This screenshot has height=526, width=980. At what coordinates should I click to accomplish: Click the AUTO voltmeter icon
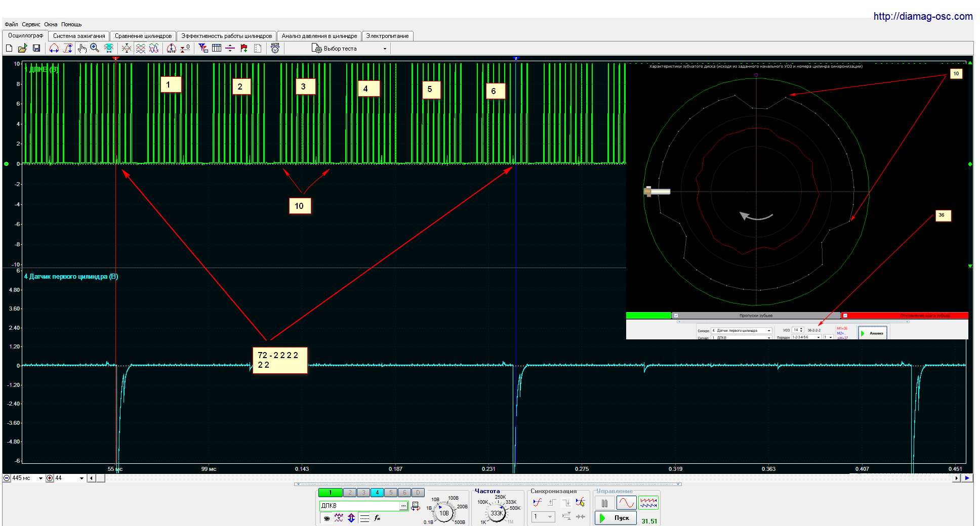coord(275,48)
